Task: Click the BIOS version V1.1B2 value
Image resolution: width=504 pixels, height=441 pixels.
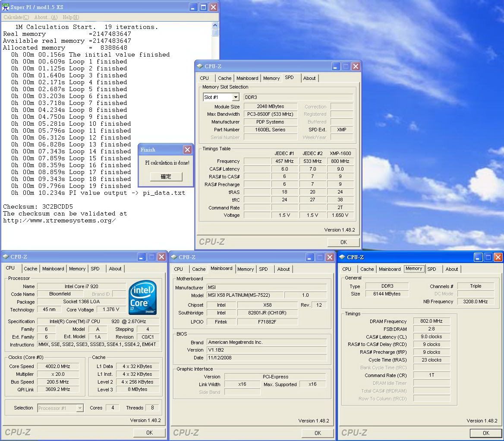Action: [x=267, y=350]
